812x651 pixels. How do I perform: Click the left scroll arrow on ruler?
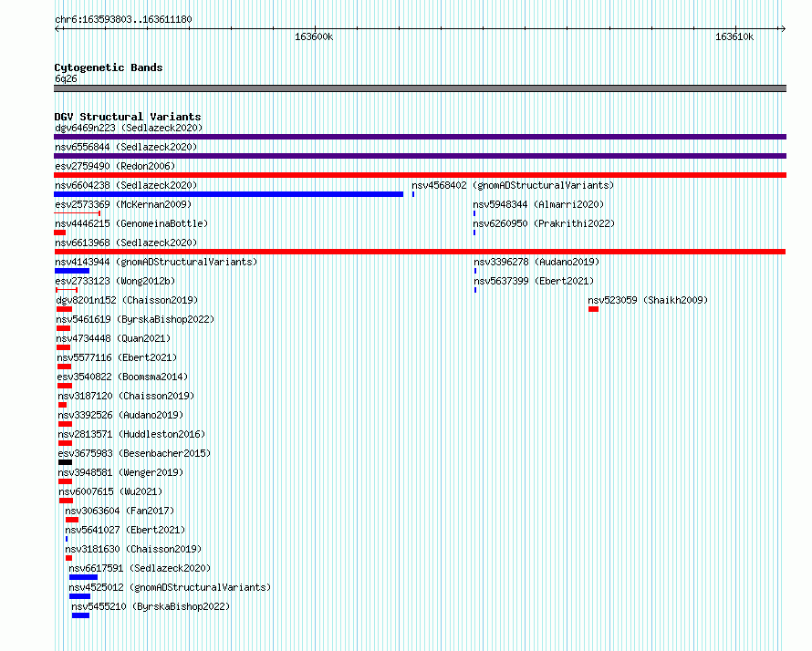click(x=57, y=29)
